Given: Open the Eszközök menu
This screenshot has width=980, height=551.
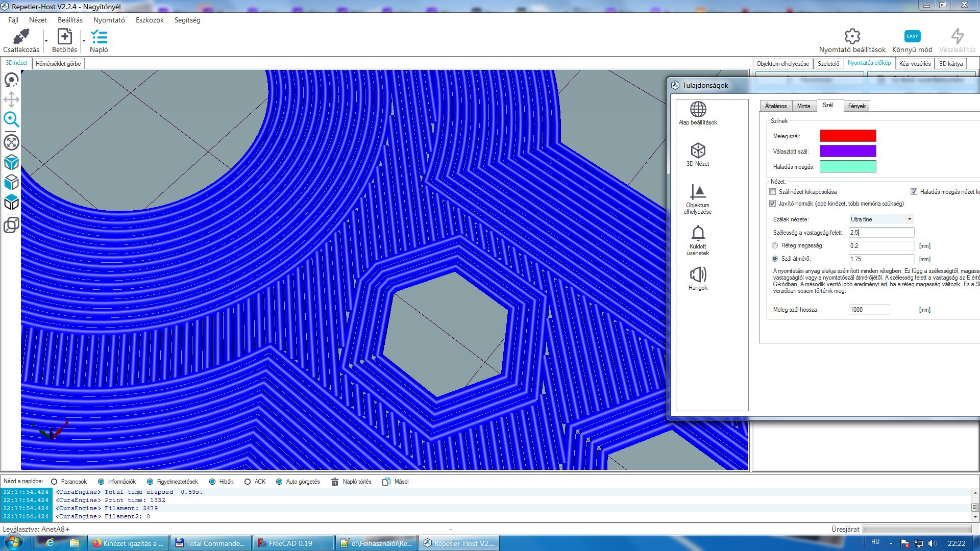Looking at the screenshot, I should [x=150, y=20].
